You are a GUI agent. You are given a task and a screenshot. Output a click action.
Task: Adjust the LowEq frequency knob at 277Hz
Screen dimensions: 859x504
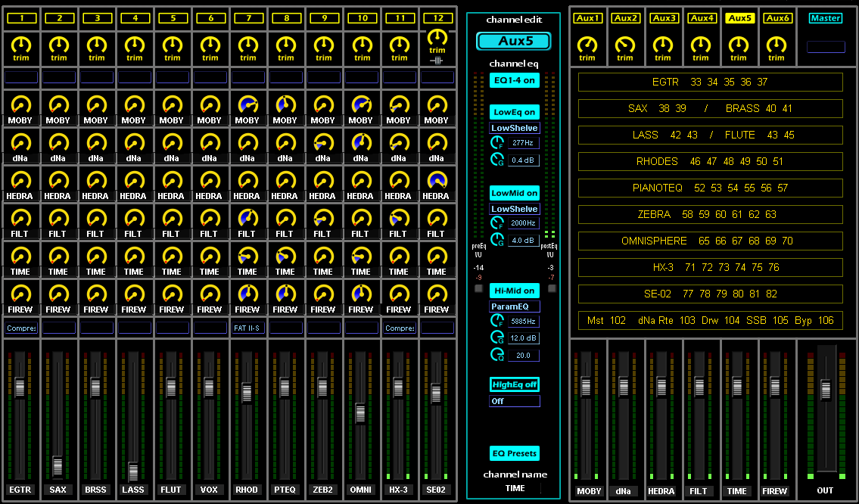497,142
